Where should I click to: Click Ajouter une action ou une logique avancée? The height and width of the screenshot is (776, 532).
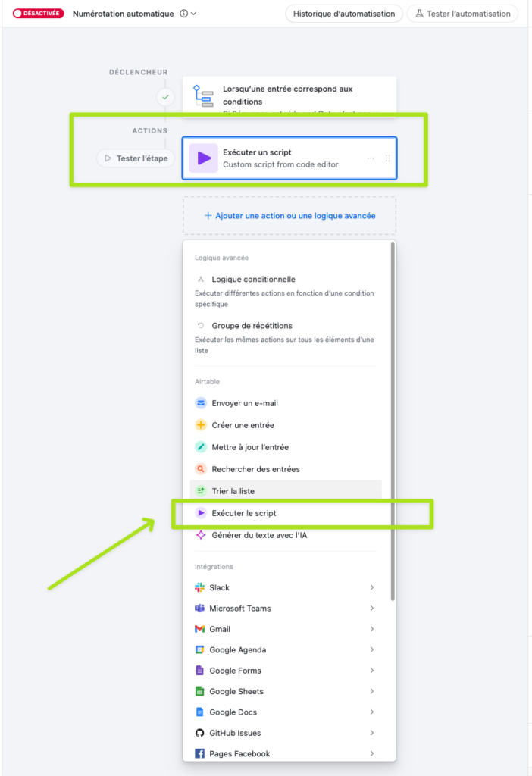[x=289, y=215]
